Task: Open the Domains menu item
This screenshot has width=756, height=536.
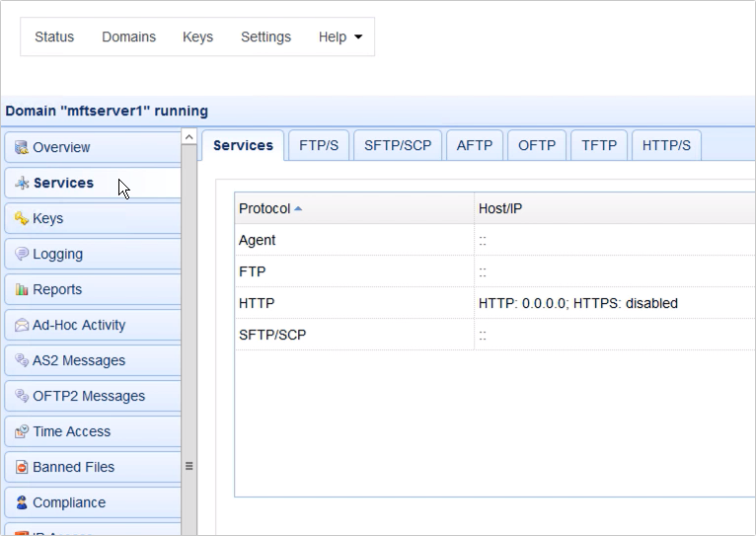Action: (128, 37)
